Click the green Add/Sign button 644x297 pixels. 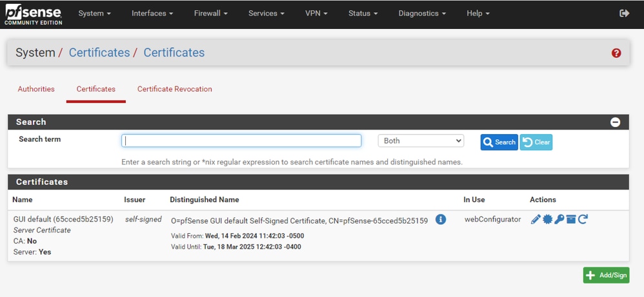click(606, 275)
